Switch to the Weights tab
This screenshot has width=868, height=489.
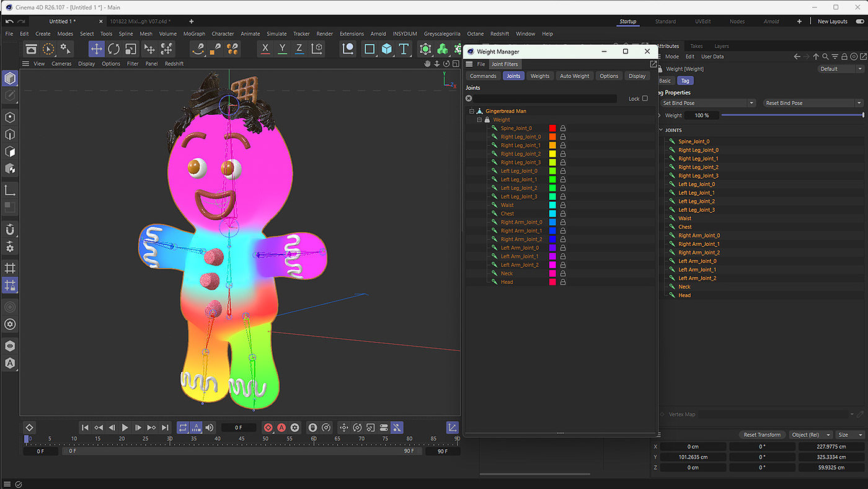click(x=539, y=76)
